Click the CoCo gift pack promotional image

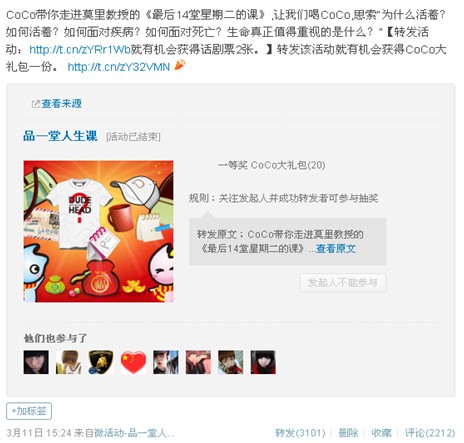98,231
